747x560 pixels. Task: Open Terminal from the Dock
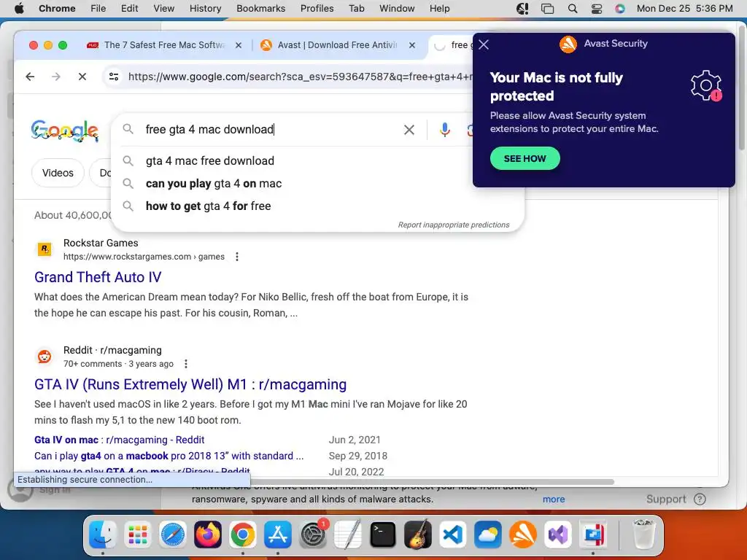383,534
